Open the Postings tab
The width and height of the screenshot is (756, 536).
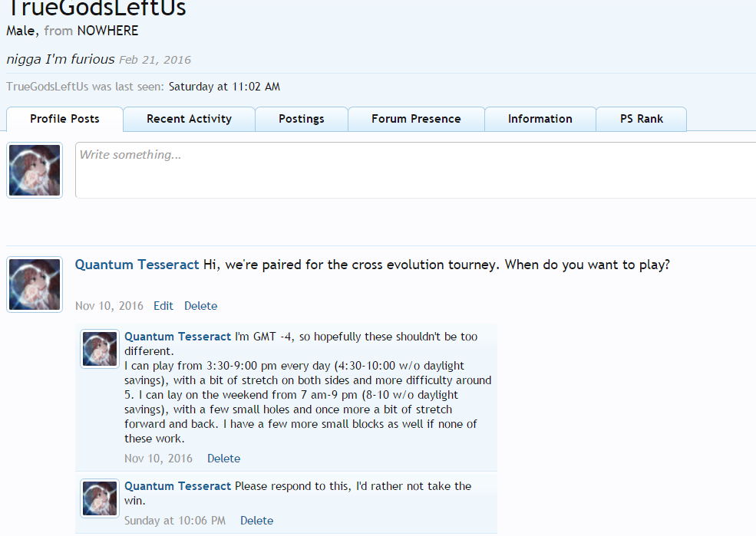pyautogui.click(x=302, y=119)
